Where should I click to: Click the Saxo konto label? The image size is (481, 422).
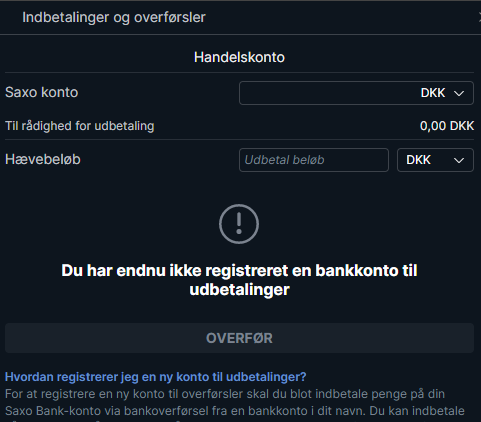(42, 92)
